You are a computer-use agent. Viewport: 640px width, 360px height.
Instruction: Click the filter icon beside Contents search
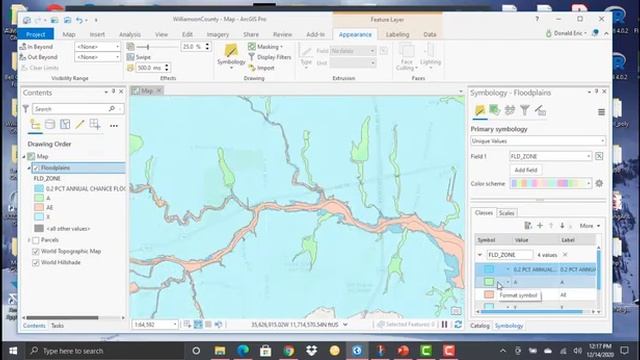tap(26, 109)
